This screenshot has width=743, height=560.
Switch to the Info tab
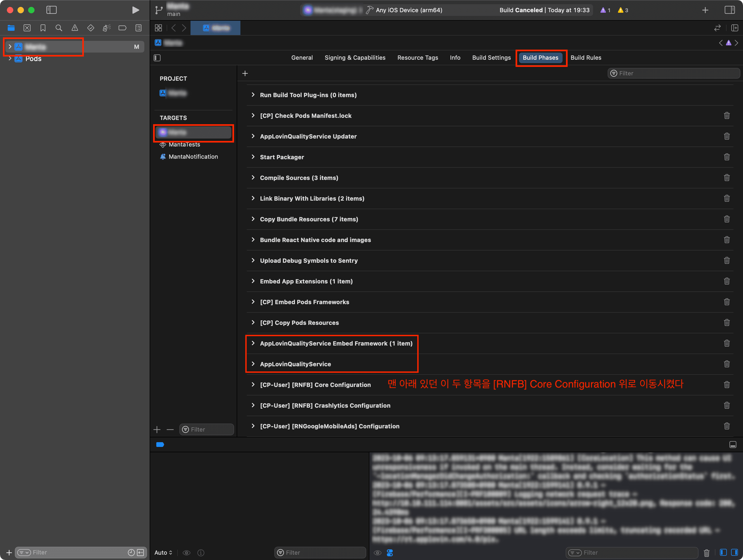pos(455,58)
